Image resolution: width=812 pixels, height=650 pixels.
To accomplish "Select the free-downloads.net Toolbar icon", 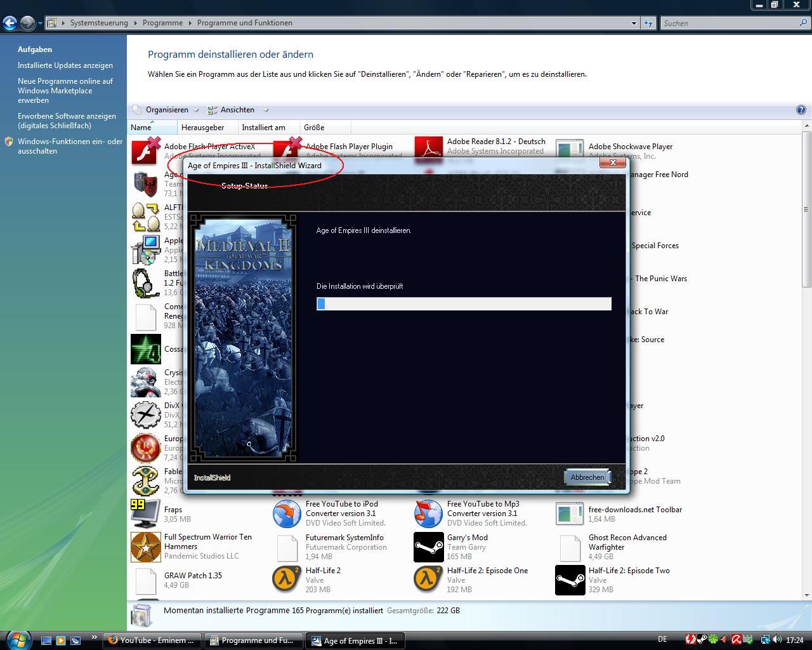I will (x=570, y=514).
